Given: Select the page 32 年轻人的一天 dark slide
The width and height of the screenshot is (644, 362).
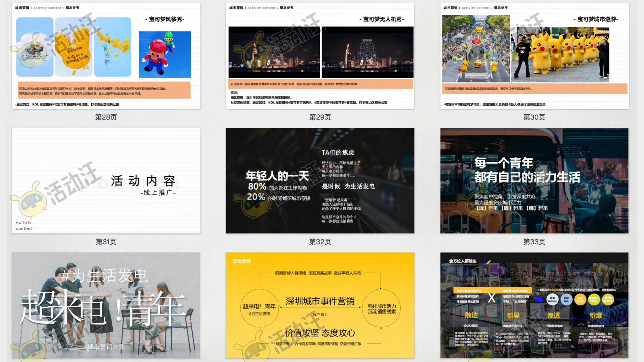Looking at the screenshot, I should (x=320, y=181).
